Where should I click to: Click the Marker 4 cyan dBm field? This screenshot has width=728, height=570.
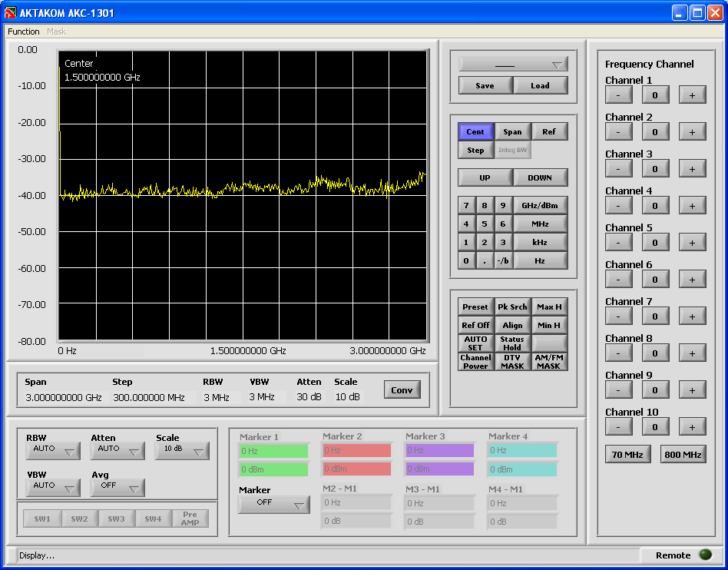[x=522, y=469]
